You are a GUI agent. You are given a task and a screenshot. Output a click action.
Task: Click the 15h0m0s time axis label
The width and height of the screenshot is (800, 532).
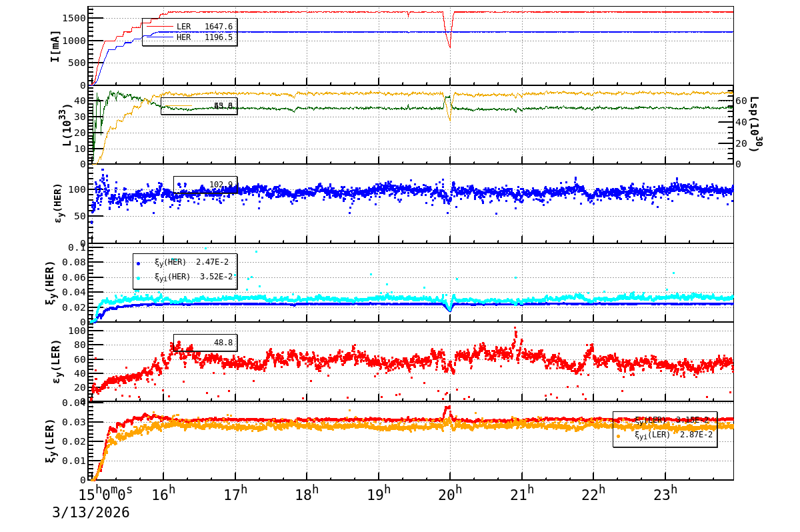point(105,493)
